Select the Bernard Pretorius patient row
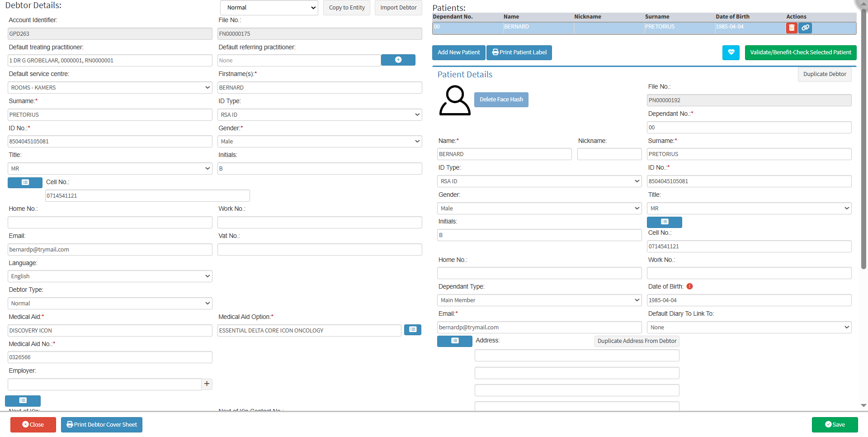Viewport: 868px width, 437px height. pyautogui.click(x=588, y=28)
